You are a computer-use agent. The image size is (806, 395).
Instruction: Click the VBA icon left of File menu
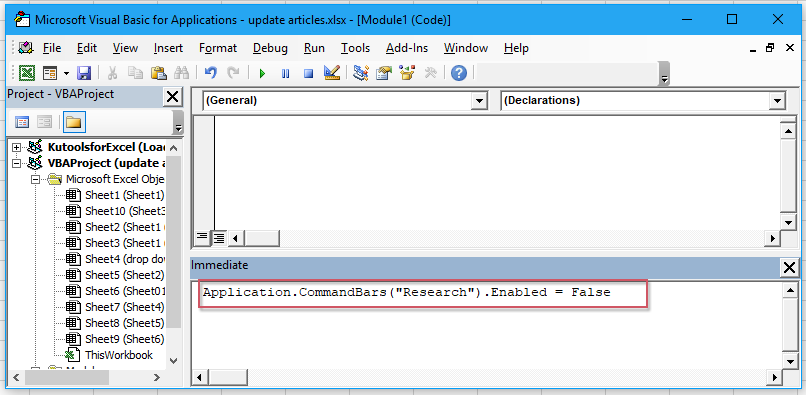click(x=26, y=48)
